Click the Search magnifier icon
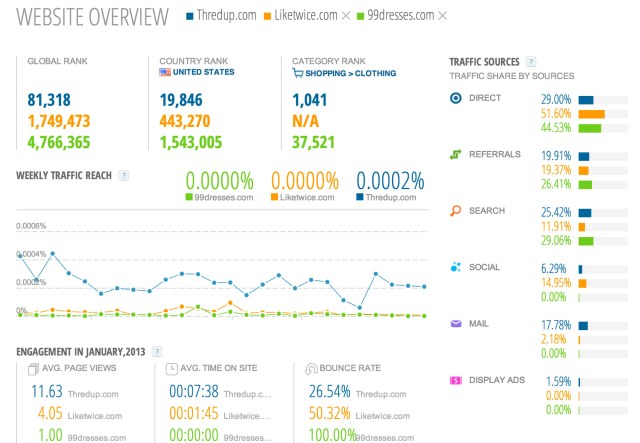 (x=456, y=211)
